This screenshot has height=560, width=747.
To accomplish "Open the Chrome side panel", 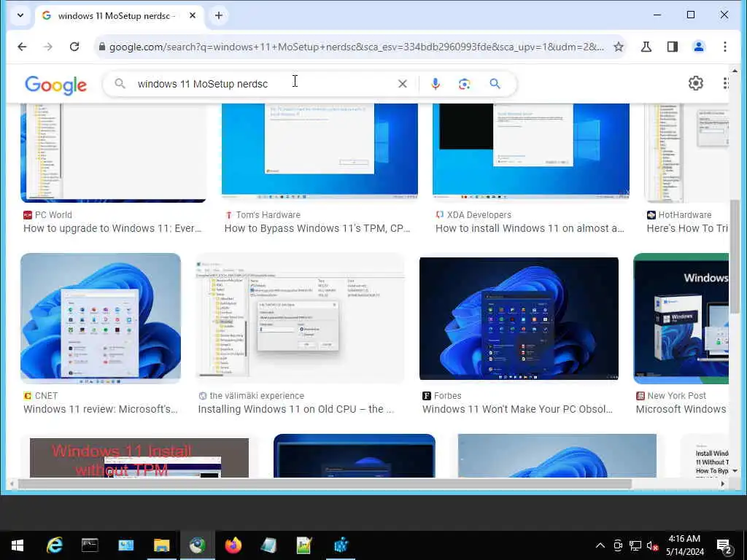I will (672, 47).
